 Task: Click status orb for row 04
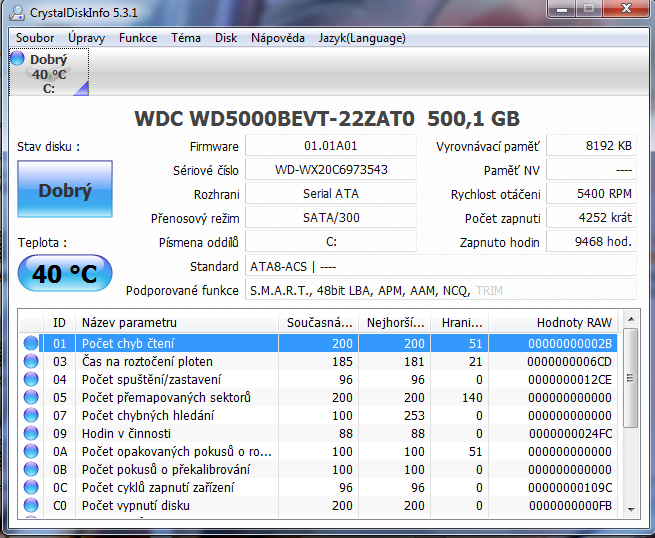pos(30,379)
